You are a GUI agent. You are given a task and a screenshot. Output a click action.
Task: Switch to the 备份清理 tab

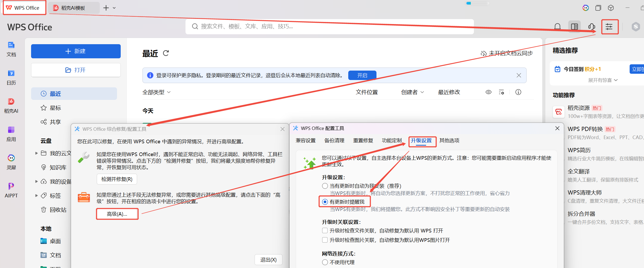click(334, 140)
